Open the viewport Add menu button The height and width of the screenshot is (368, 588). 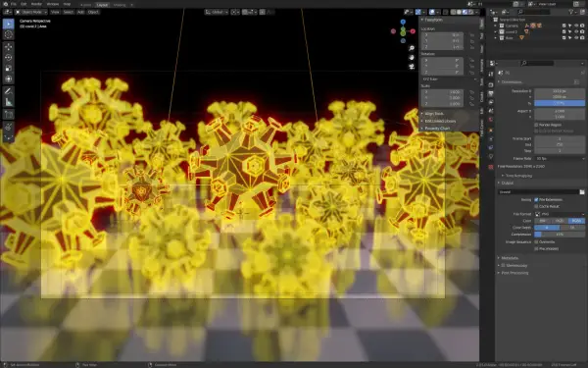pyautogui.click(x=80, y=12)
